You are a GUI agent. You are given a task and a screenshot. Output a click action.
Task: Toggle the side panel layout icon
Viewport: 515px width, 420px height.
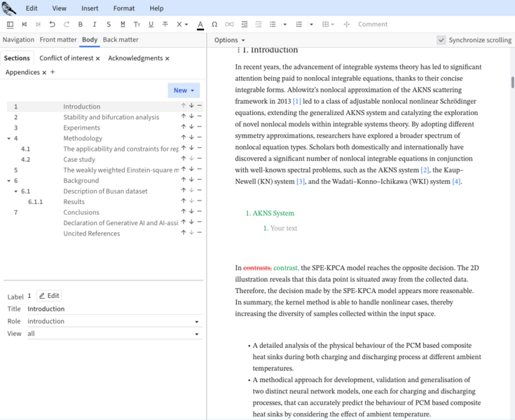tap(11, 25)
